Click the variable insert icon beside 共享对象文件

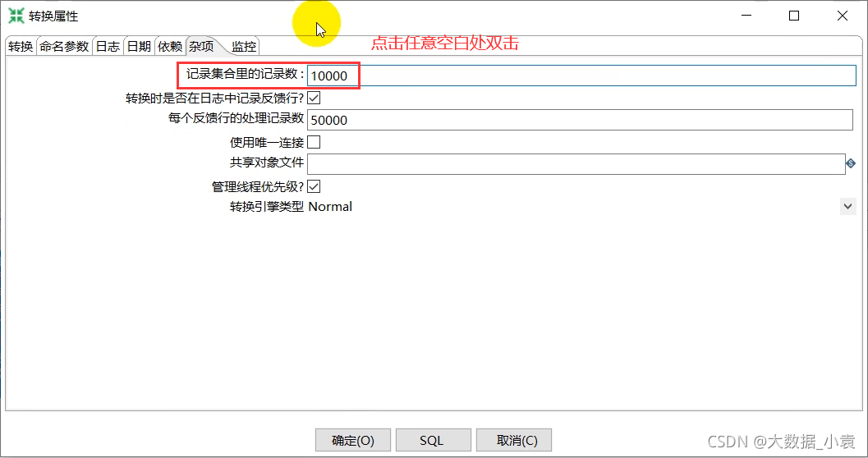click(x=851, y=163)
